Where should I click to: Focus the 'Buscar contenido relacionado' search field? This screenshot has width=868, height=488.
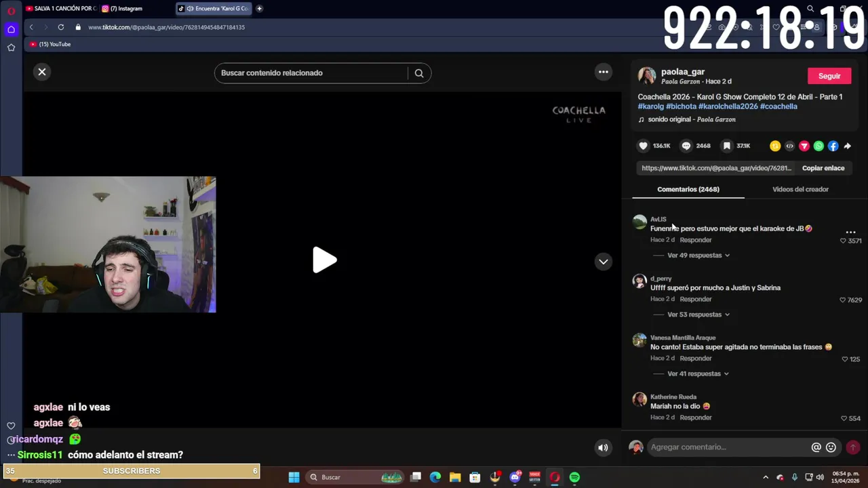(x=312, y=73)
